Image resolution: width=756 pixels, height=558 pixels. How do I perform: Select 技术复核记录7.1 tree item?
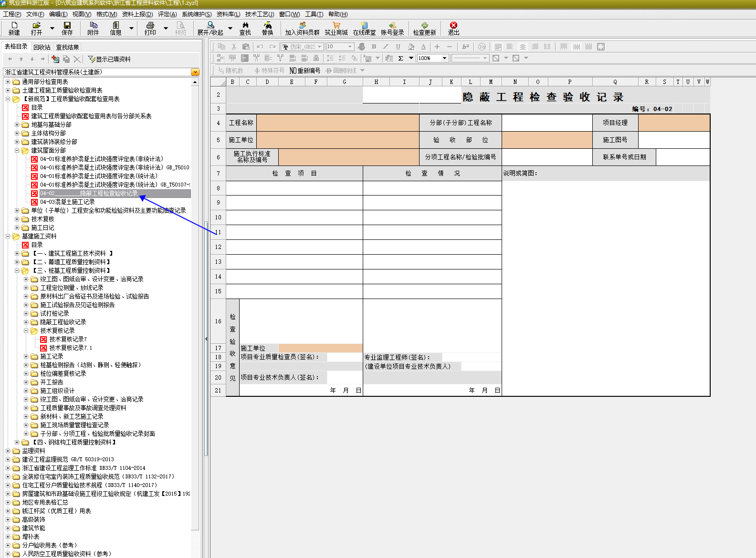tap(71, 348)
